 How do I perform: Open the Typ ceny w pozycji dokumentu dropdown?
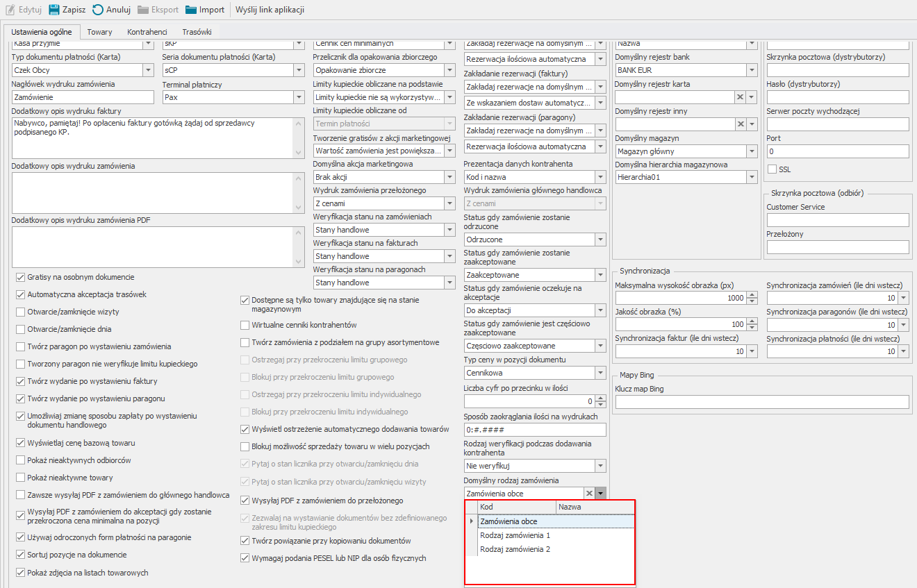(600, 373)
